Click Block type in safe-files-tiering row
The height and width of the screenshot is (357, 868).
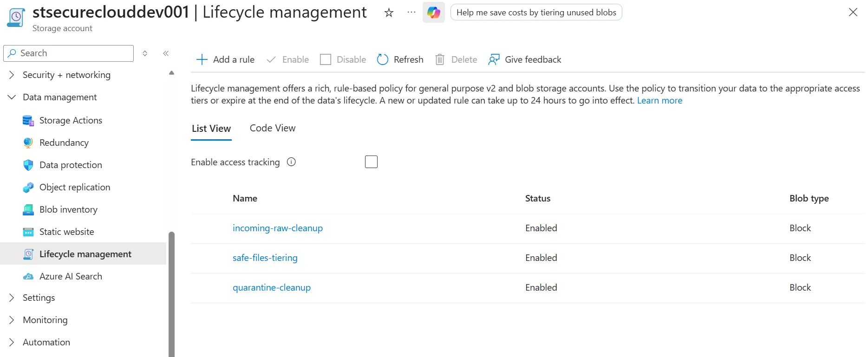tap(800, 258)
